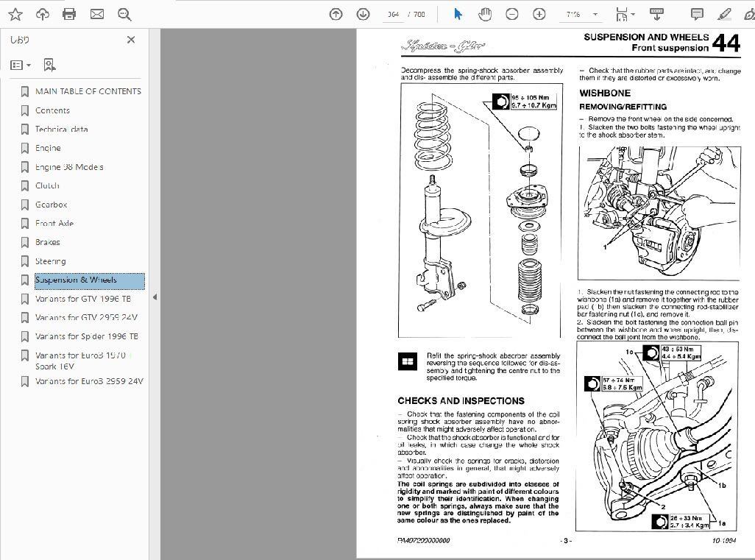Open the Technical data bookmark
Viewport: 755px width, 560px height.
point(61,129)
